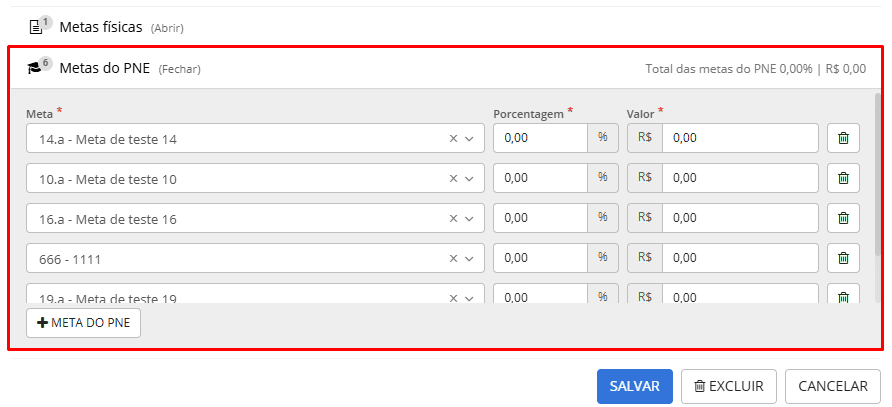The width and height of the screenshot is (892, 407).
Task: Open the 666 - 1111 meta dropdown
Action: [469, 258]
